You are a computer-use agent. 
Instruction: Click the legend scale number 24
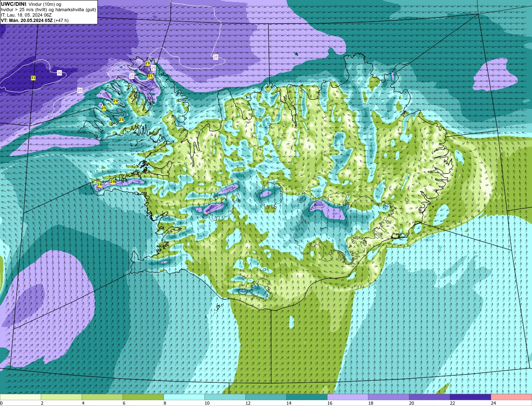pyautogui.click(x=493, y=403)
